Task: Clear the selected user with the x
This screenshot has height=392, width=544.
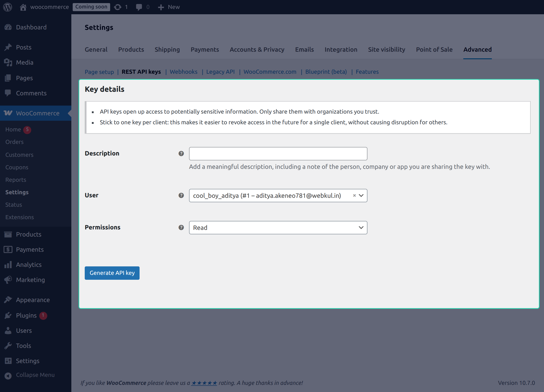Action: (x=354, y=196)
